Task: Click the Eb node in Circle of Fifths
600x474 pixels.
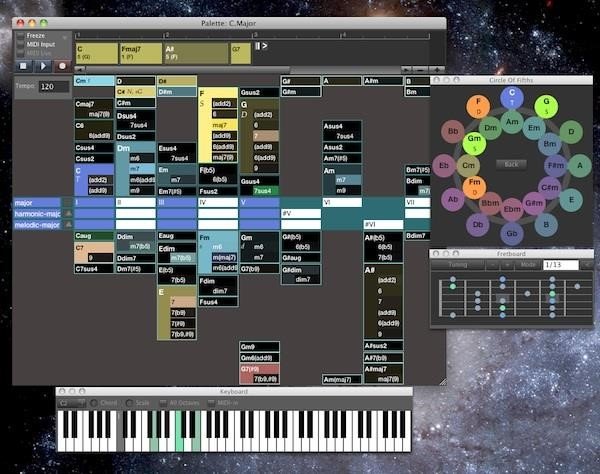Action: click(x=443, y=165)
